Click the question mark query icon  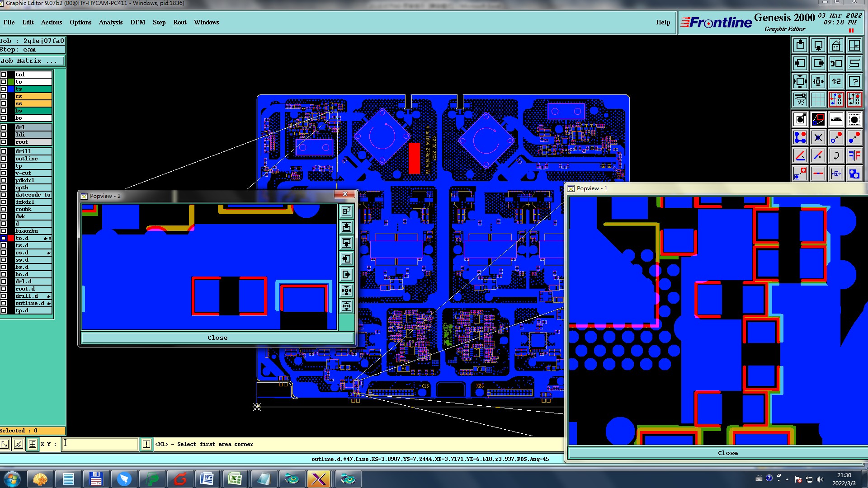(854, 81)
